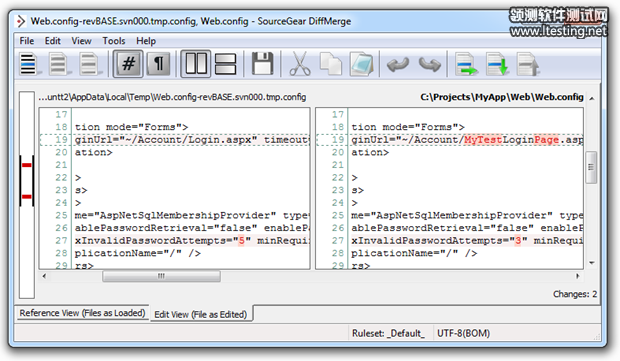Click the Paste clipboard icon

click(361, 64)
